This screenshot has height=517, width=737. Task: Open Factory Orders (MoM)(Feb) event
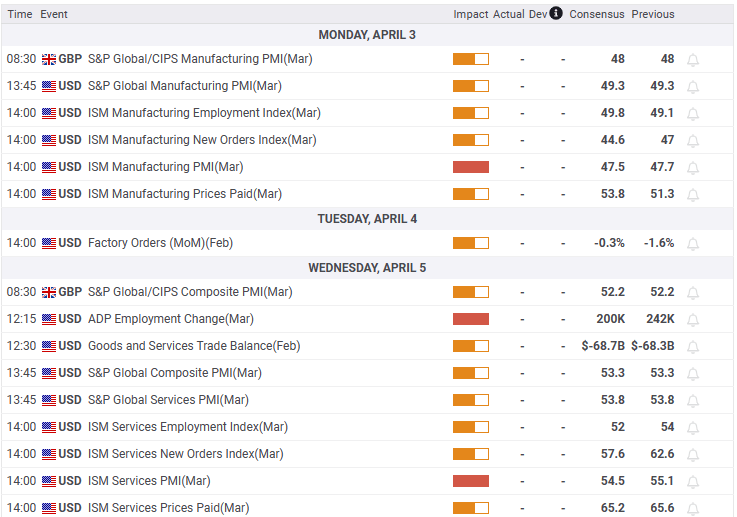tap(160, 243)
